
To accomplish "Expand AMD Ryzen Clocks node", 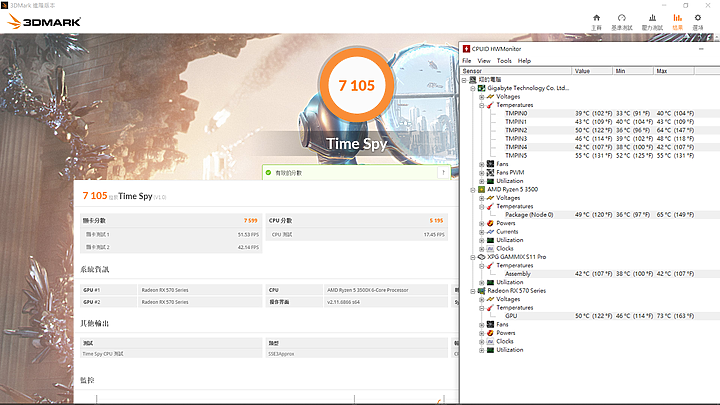I will point(482,249).
